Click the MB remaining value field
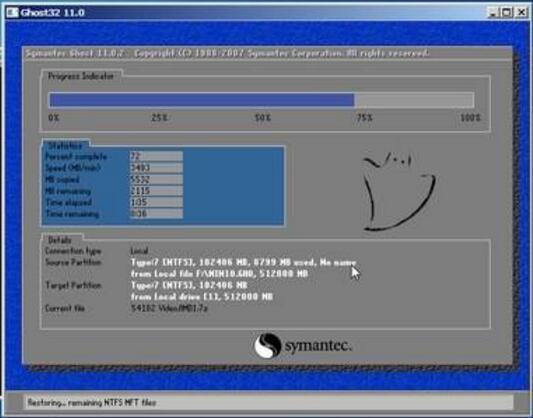Image resolution: width=533 pixels, height=418 pixels. [x=156, y=191]
